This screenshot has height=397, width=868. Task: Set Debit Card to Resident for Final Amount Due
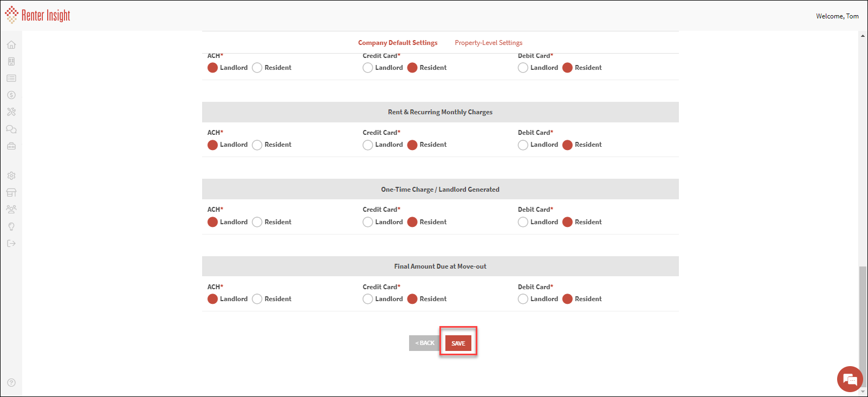pos(567,299)
